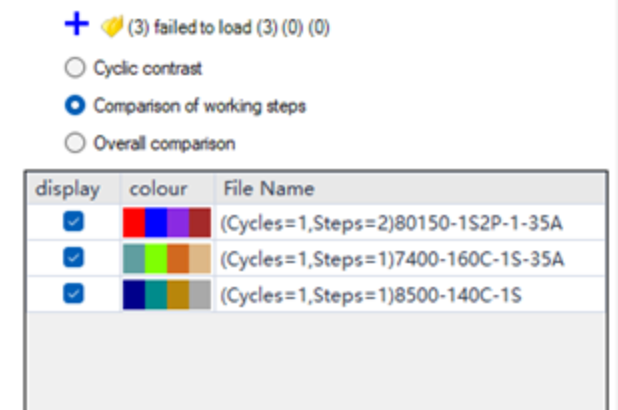Click the failed to load status text
The width and height of the screenshot is (618, 410).
229,29
